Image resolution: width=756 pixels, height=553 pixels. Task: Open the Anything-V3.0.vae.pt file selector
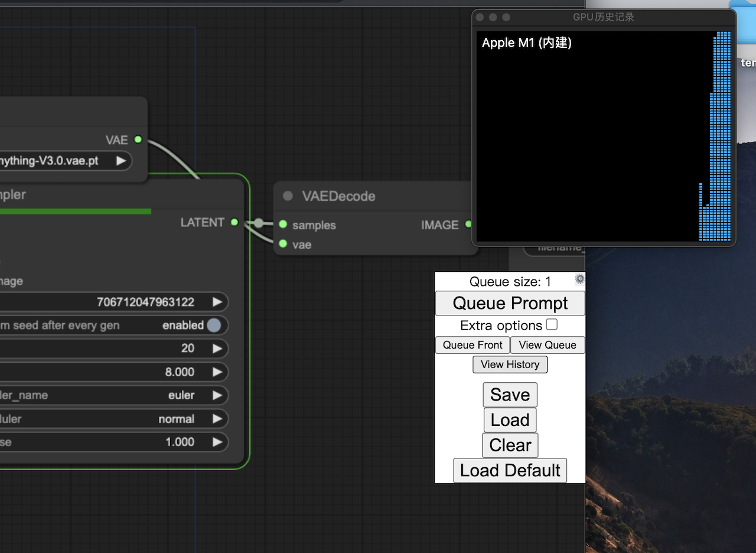coord(120,160)
